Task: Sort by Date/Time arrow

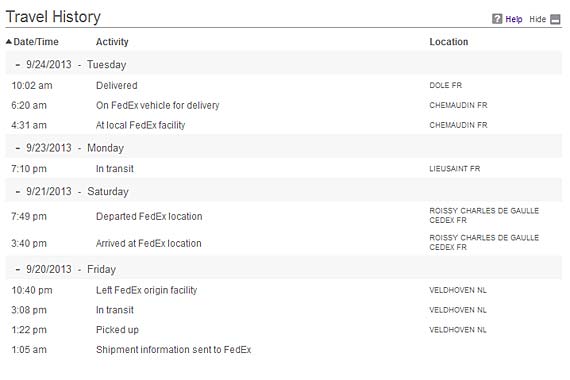Action: (x=9, y=42)
